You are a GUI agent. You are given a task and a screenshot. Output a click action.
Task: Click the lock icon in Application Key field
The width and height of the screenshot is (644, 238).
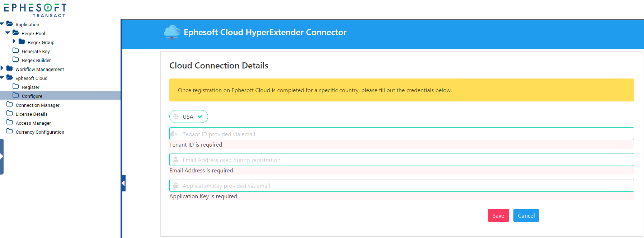coord(176,185)
